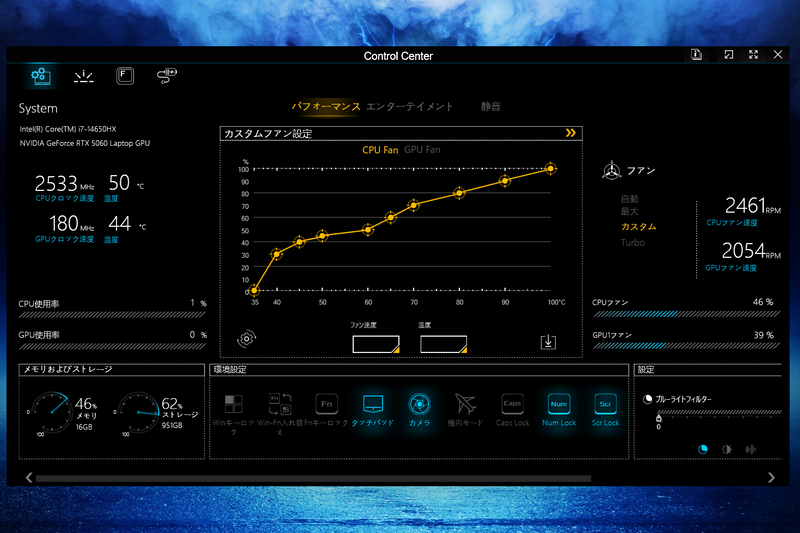This screenshot has width=800, height=533.
Task: Open the System settings tab icon
Action: [x=41, y=77]
